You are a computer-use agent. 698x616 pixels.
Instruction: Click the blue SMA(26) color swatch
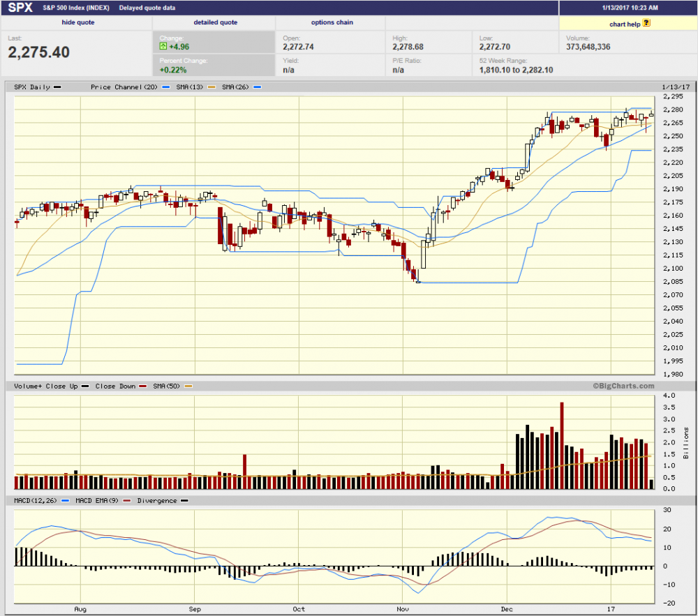pyautogui.click(x=258, y=87)
